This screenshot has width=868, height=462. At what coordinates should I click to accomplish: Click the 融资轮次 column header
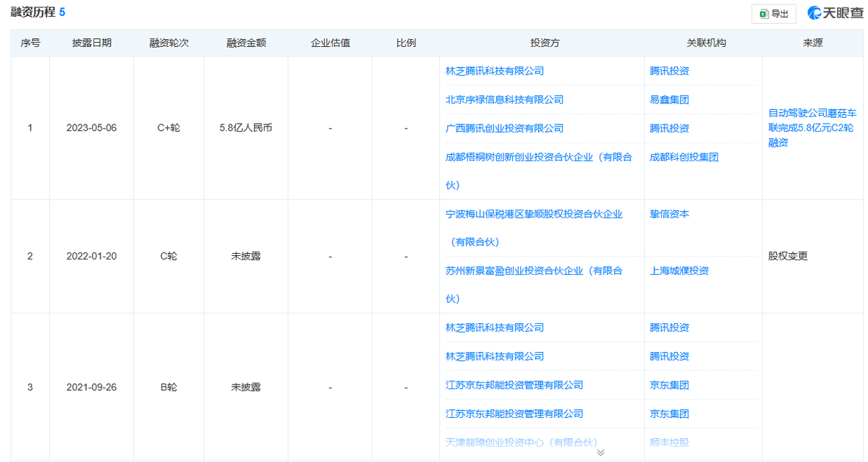click(x=169, y=43)
